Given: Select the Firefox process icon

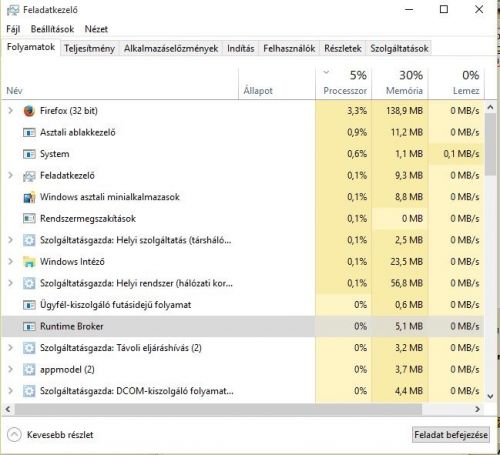Looking at the screenshot, I should (x=29, y=111).
